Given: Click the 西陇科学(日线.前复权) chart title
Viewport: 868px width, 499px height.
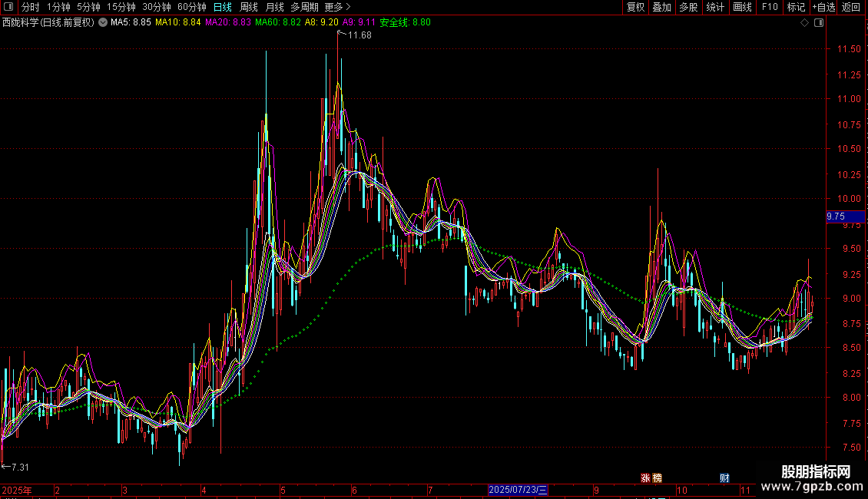Looking at the screenshot, I should click(48, 22).
